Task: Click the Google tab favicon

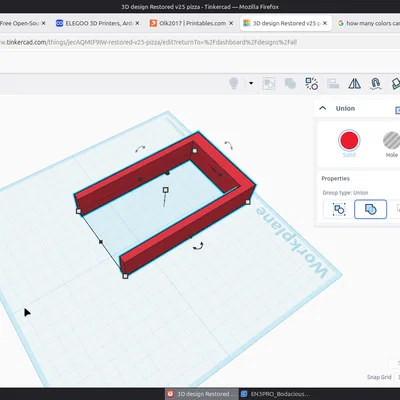Action: click(x=341, y=23)
